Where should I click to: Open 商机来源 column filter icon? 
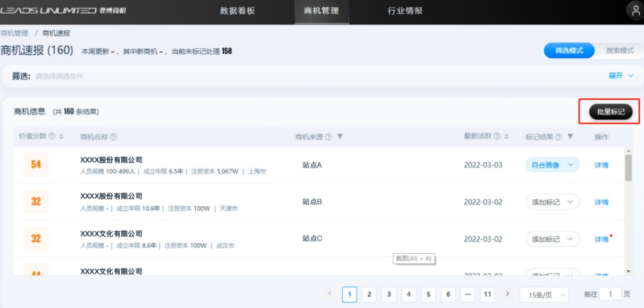click(x=340, y=137)
